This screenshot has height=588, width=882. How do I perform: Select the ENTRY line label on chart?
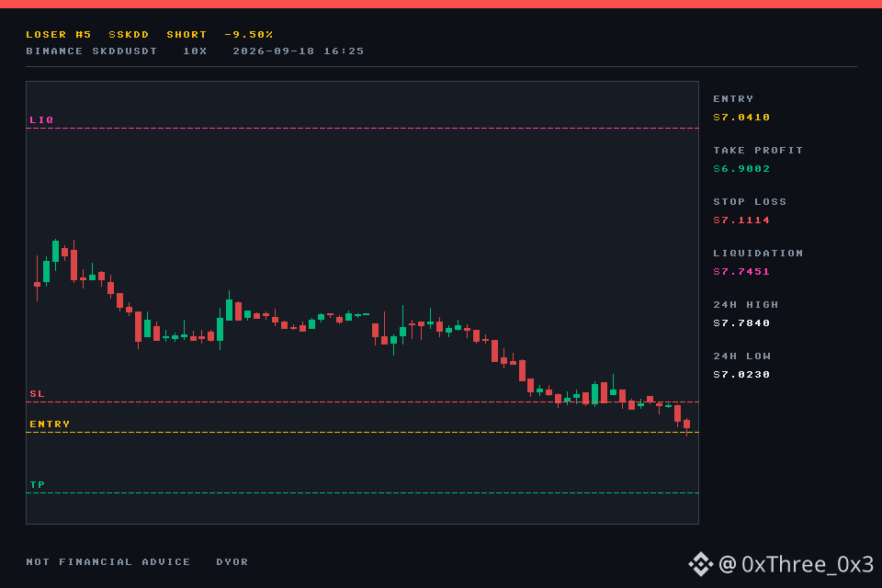click(x=50, y=424)
